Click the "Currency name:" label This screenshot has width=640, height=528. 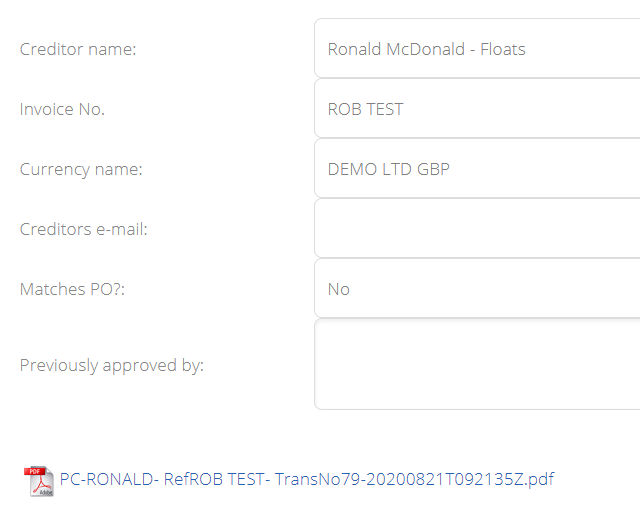point(81,169)
